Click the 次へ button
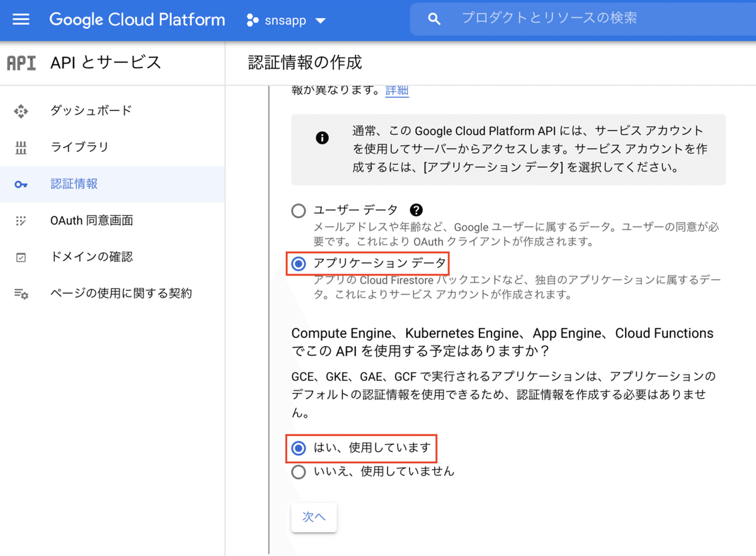The width and height of the screenshot is (756, 556). pyautogui.click(x=314, y=518)
